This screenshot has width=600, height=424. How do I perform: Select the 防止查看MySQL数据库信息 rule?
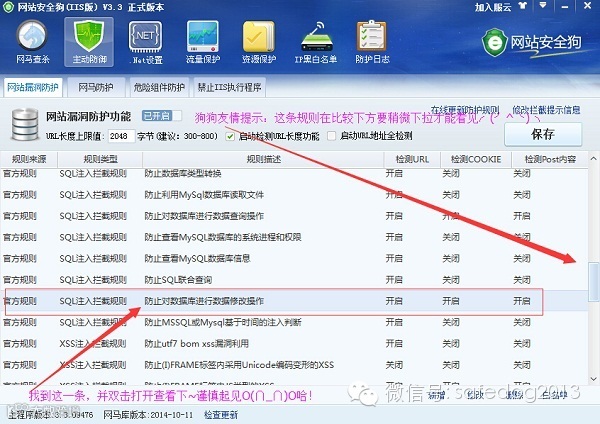294,259
